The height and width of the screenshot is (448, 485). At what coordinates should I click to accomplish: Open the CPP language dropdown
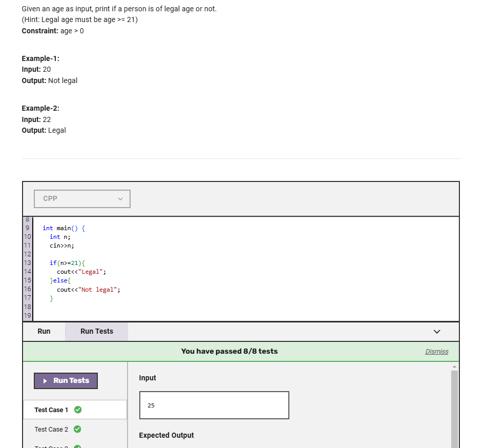(82, 199)
